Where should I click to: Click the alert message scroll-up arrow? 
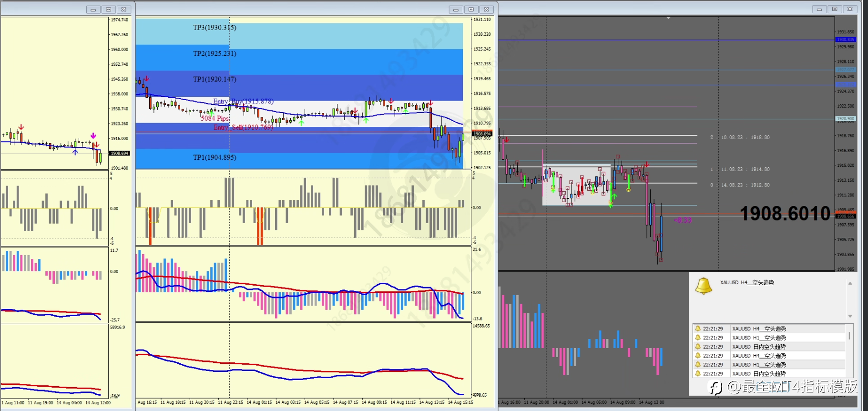850,283
